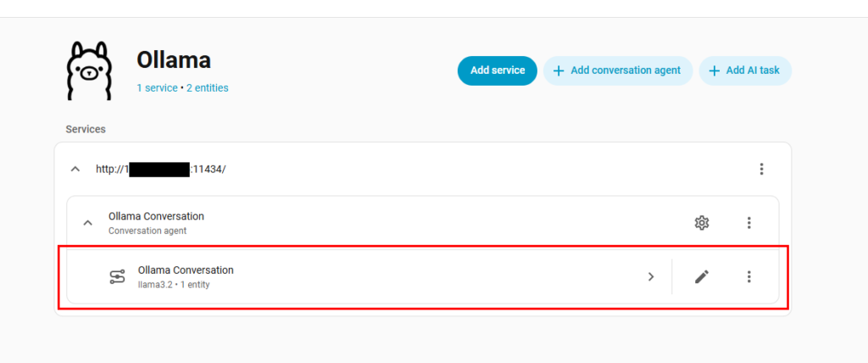Open settings gear for Ollama Conversation agent

(701, 223)
